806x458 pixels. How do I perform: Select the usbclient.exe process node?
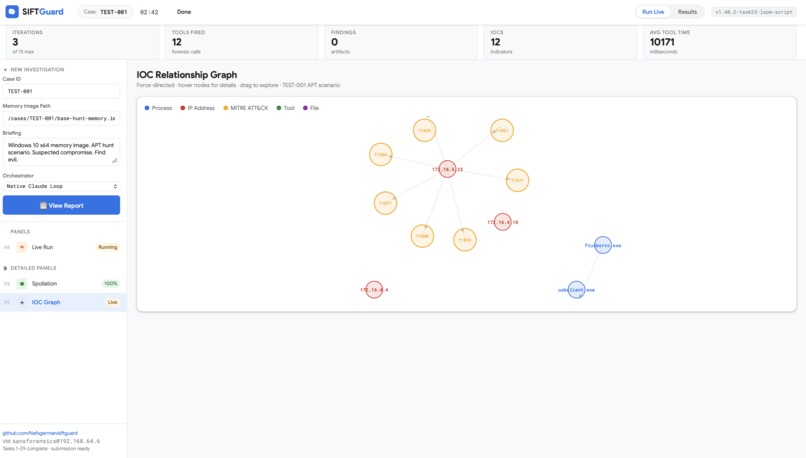576,290
